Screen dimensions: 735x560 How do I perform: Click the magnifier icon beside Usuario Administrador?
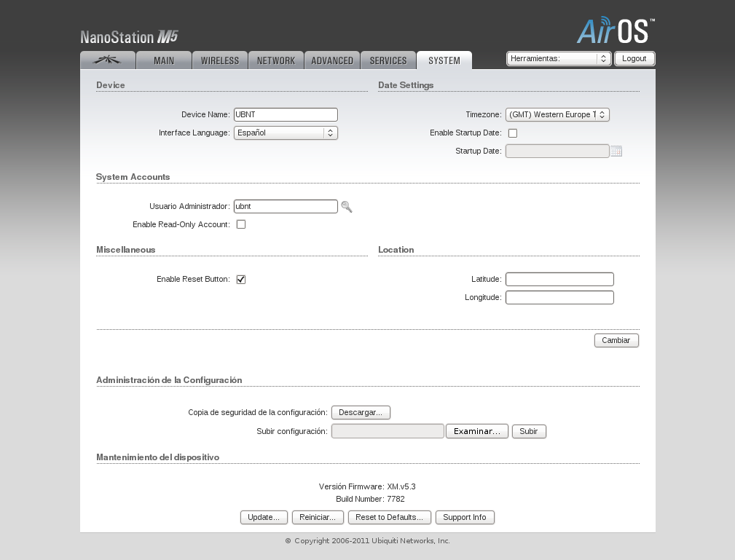coord(347,207)
